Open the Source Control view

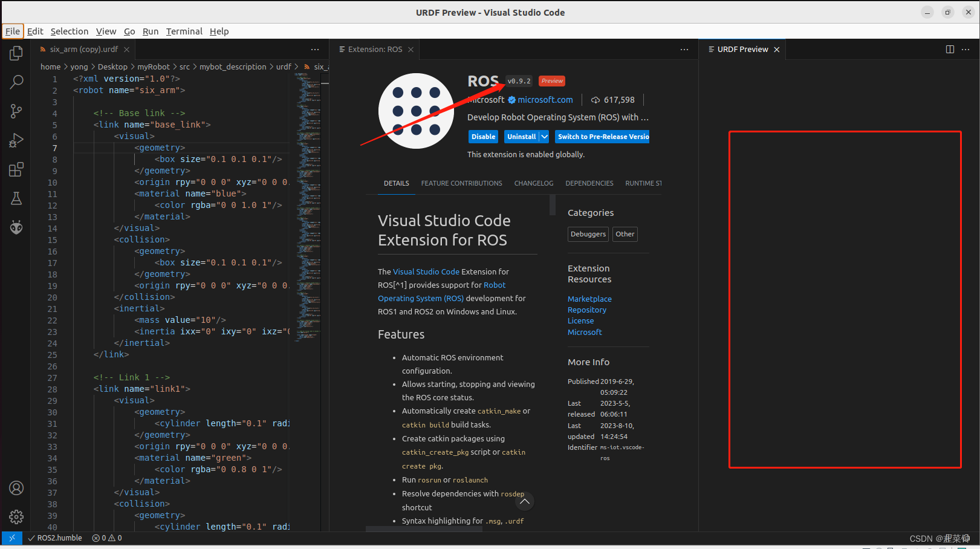(16, 111)
